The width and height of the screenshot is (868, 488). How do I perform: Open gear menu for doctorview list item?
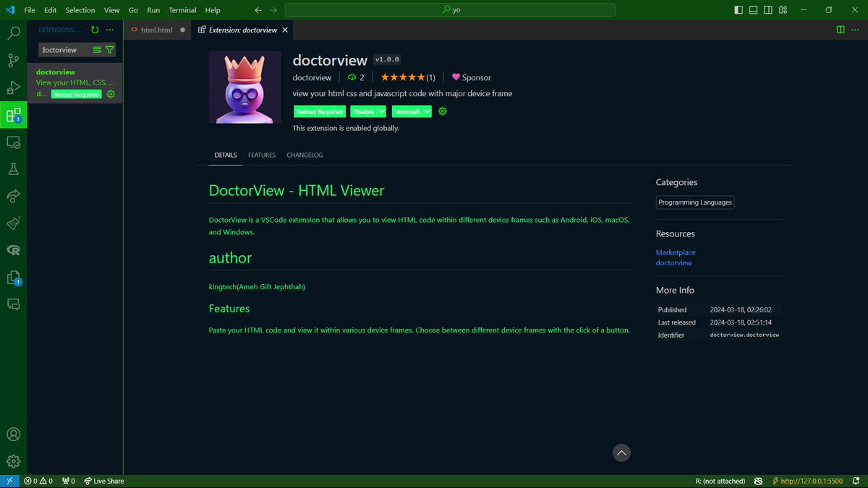(111, 94)
